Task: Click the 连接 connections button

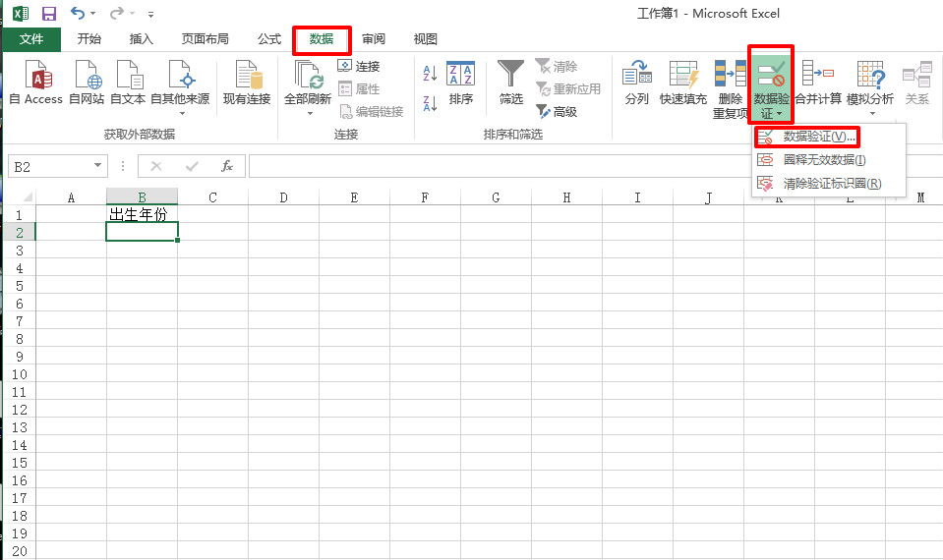Action: 359,67
